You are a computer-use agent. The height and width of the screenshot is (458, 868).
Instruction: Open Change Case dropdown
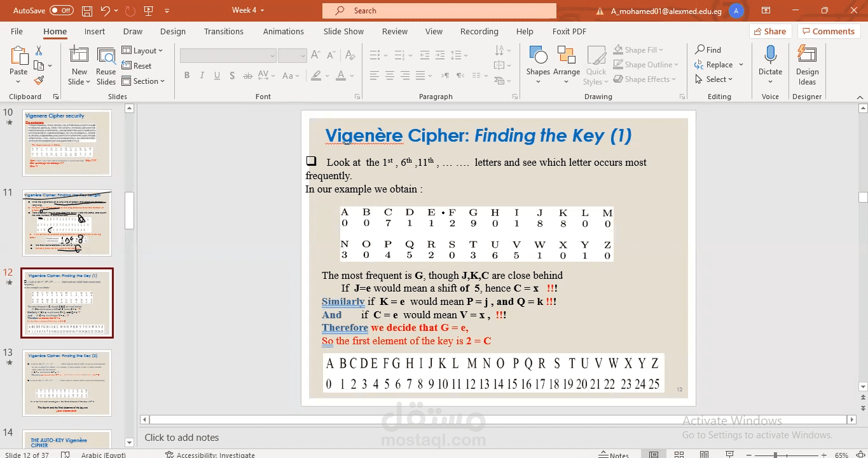tap(291, 76)
